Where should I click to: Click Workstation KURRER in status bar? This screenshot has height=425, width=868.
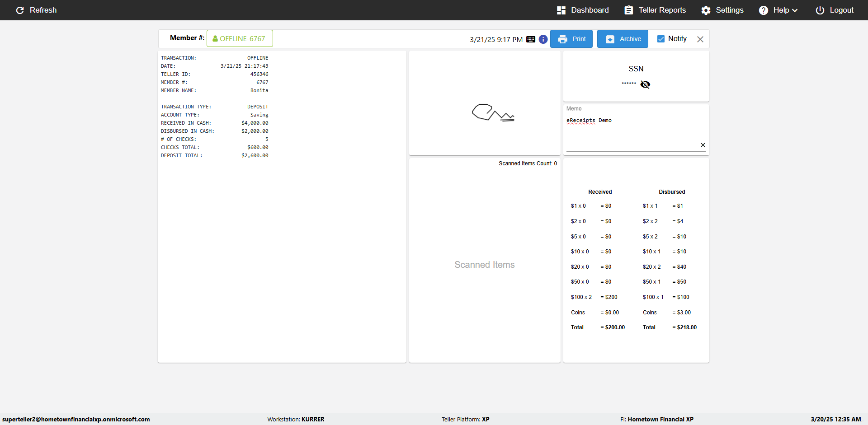pos(296,419)
